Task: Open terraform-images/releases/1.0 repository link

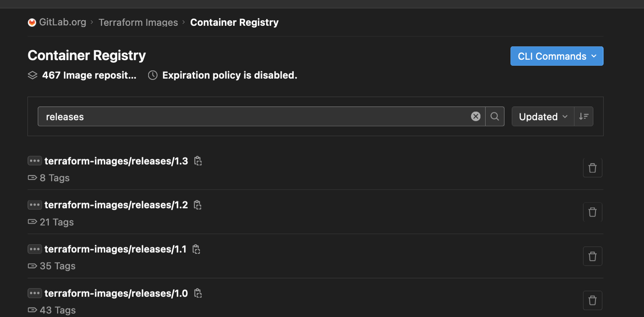Action: [x=116, y=293]
